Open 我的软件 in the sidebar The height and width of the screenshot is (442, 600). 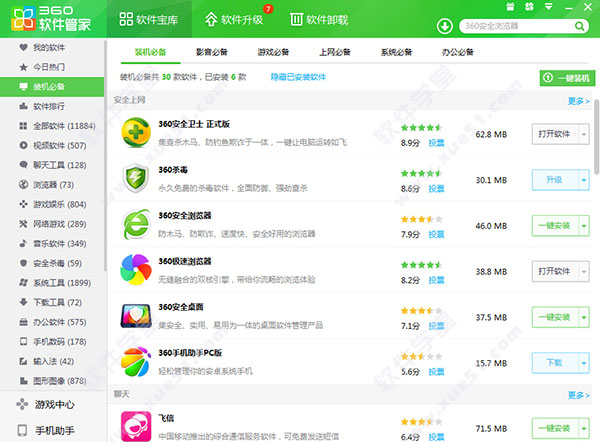coord(52,47)
